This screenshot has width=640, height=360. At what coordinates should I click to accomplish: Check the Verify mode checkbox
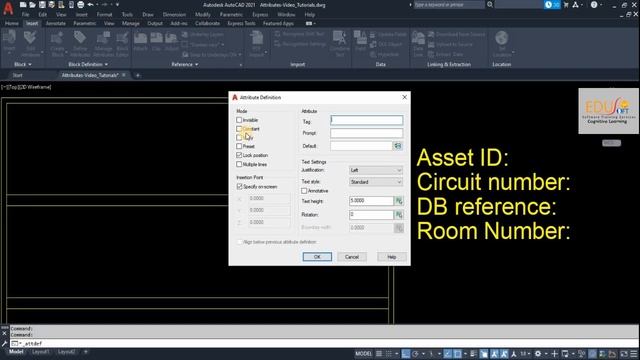click(x=239, y=138)
